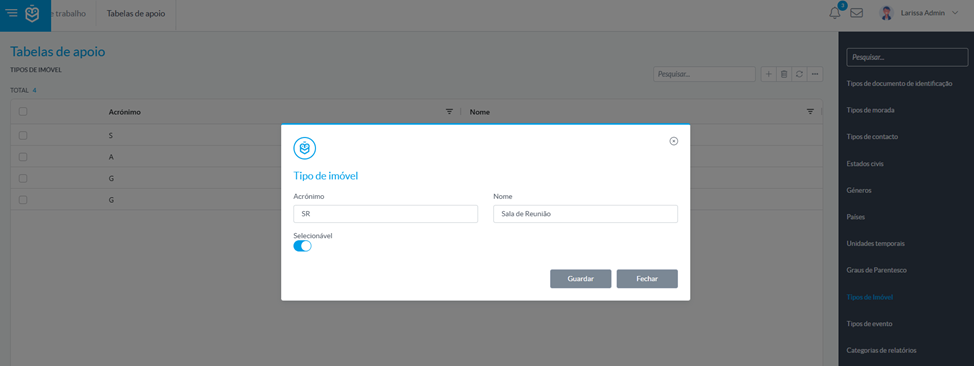The width and height of the screenshot is (974, 366).
Task: Select Estados civis in sidebar
Action: [865, 164]
